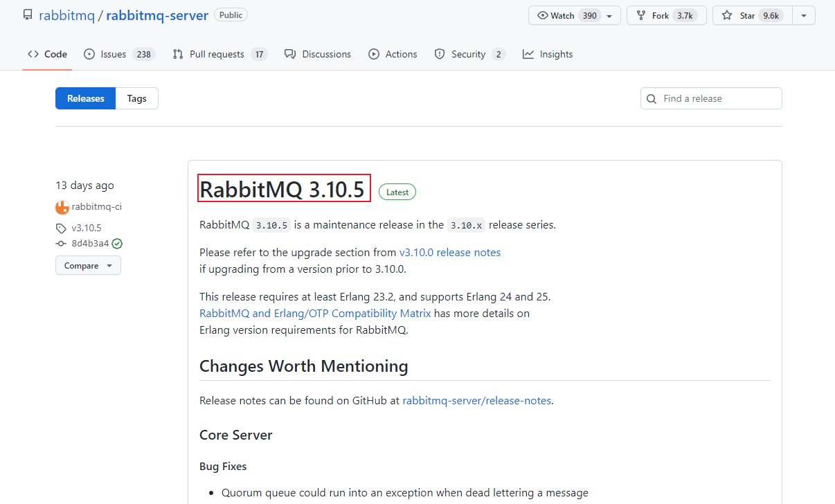Open RabbitMQ and Erlang/OTP Compatibility Matrix link
Viewport: 835px width, 504px height.
[x=315, y=314]
